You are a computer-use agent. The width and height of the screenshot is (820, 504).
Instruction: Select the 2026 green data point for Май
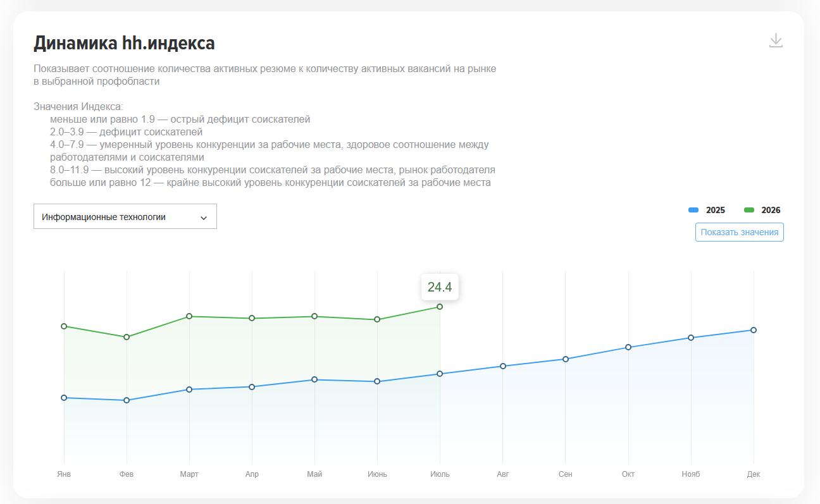coord(314,316)
